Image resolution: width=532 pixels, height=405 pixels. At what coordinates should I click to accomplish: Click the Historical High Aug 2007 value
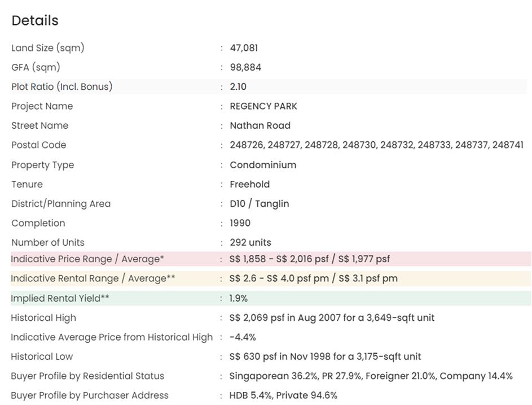pos(332,317)
